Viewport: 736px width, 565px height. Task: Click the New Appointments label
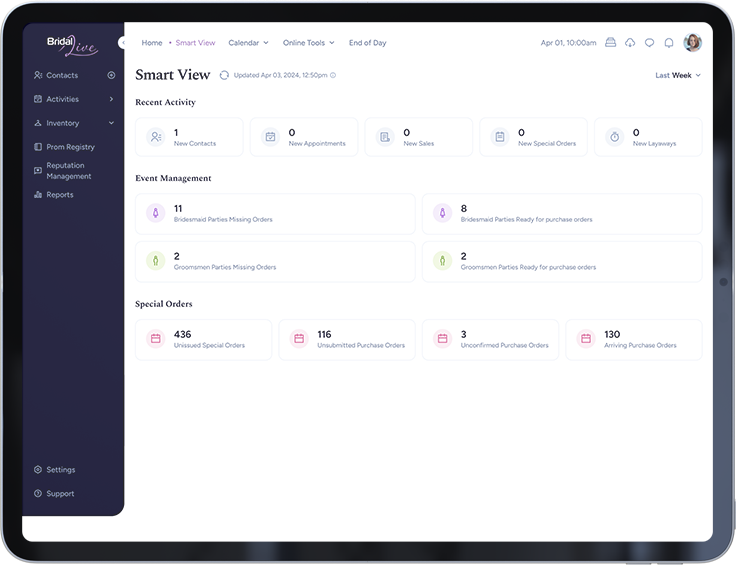(317, 144)
